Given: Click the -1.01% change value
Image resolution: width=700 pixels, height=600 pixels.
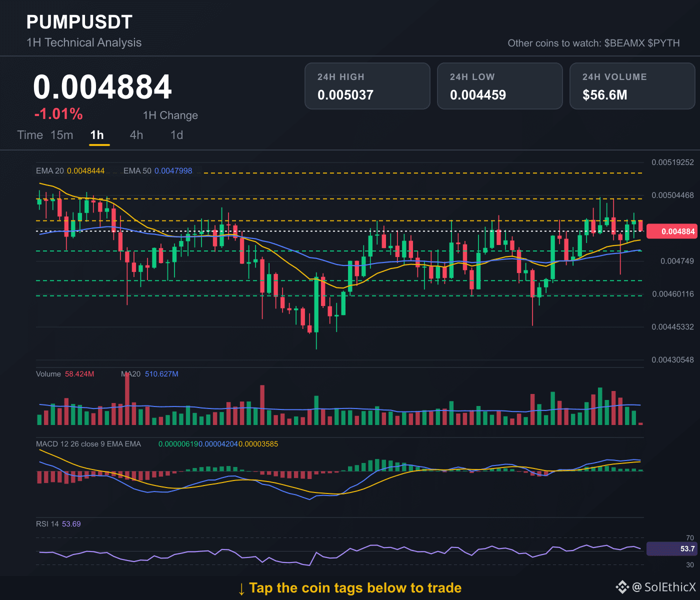Looking at the screenshot, I should (x=58, y=114).
